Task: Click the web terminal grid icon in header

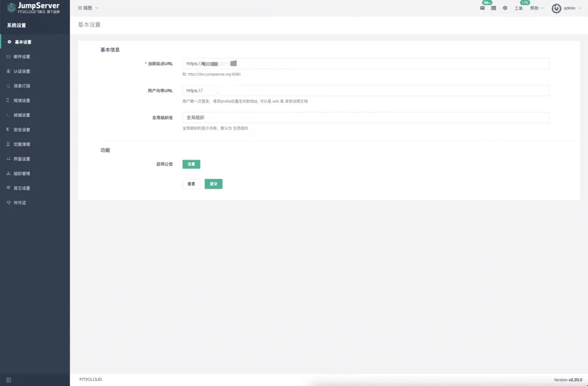Action: 493,8
